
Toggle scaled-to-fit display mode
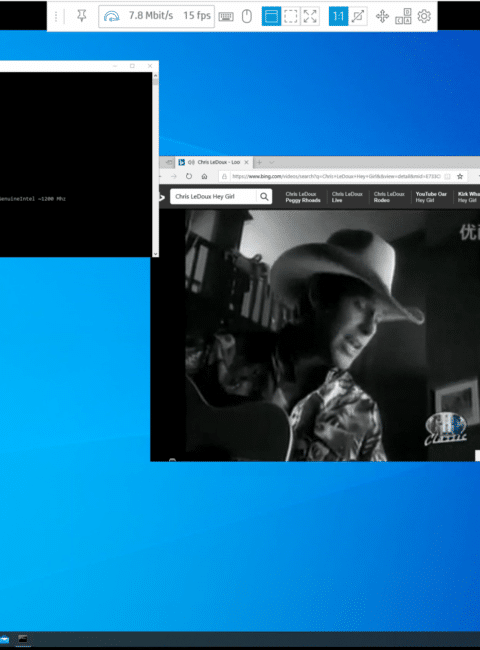358,16
